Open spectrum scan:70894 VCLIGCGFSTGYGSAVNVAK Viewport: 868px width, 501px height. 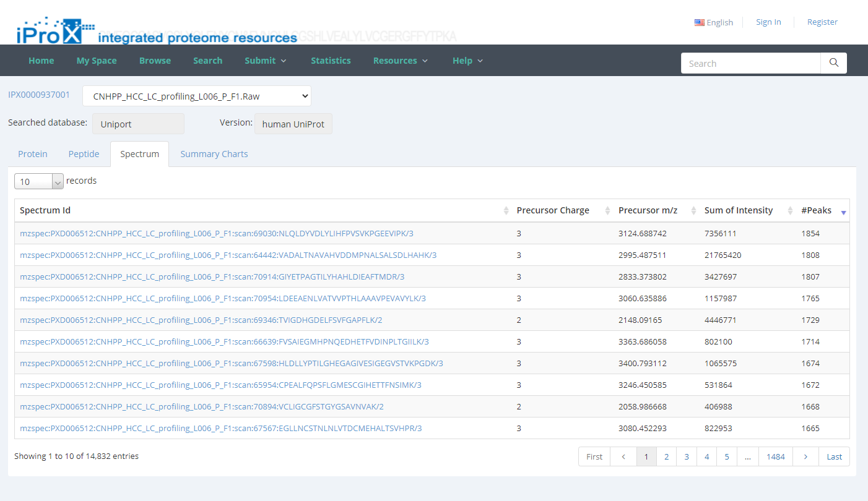[x=202, y=407]
